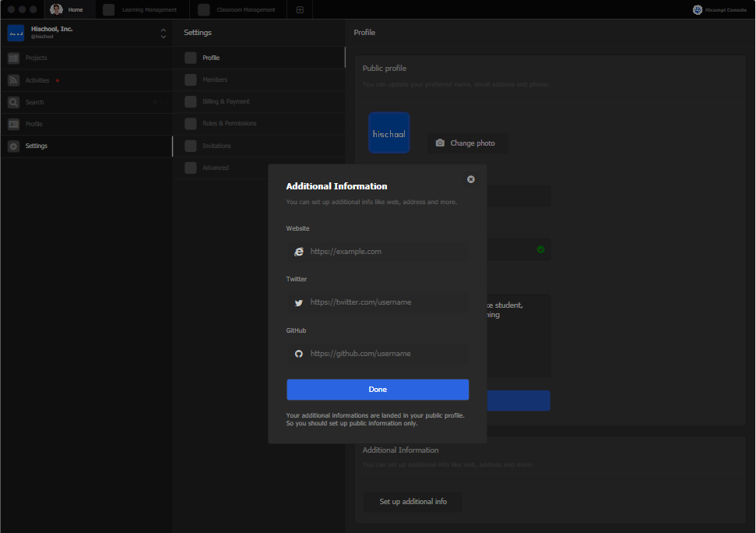Open Projects in the sidebar
The width and height of the screenshot is (756, 533).
[x=36, y=58]
